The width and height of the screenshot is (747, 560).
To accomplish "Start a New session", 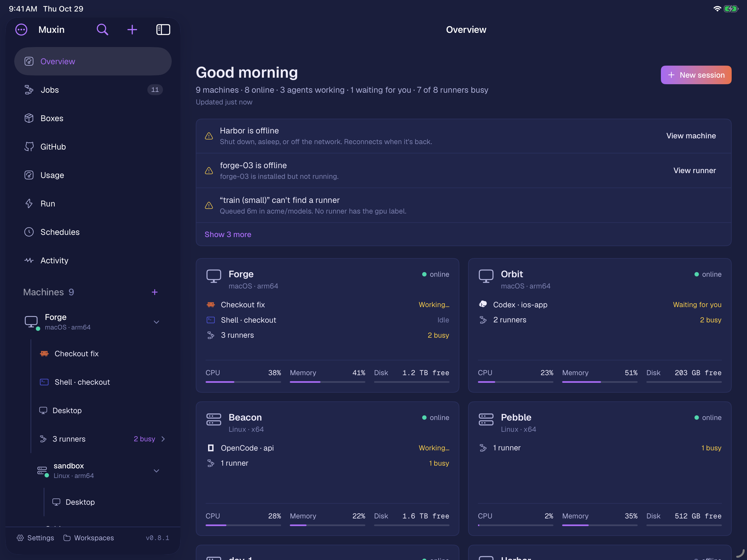I will click(x=696, y=75).
